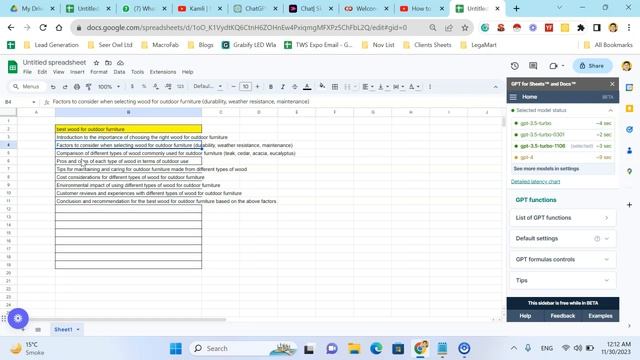Click the sidebar Help button
This screenshot has height=360, width=640.
coord(525,316)
